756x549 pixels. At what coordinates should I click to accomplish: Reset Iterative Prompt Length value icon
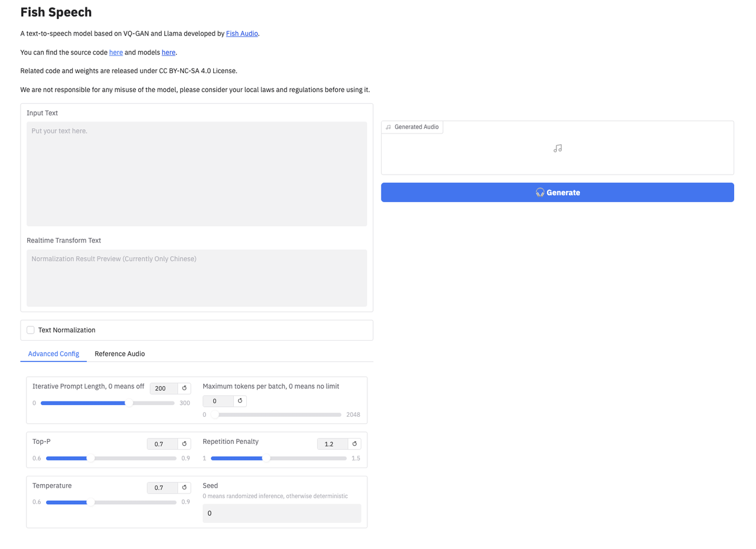(184, 388)
